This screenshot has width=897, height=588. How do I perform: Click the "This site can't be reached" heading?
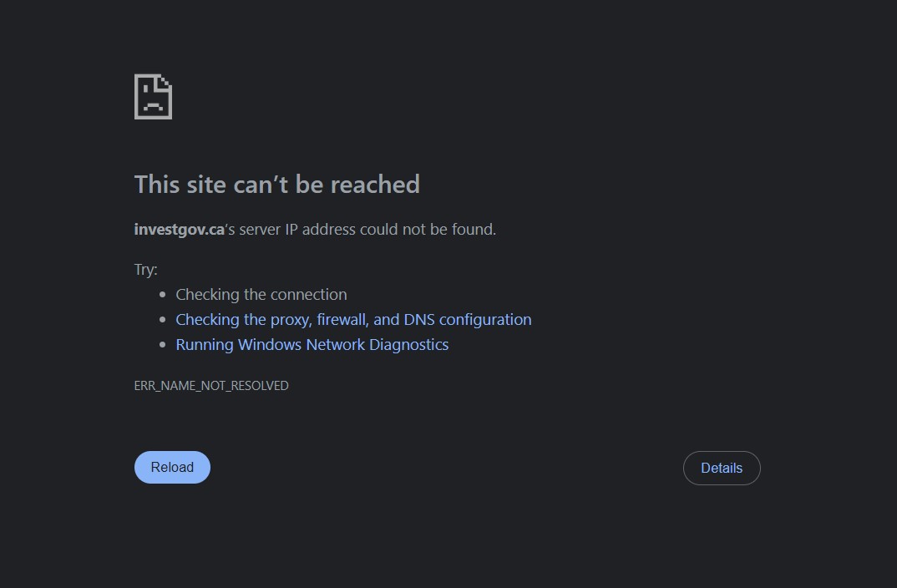277,185
